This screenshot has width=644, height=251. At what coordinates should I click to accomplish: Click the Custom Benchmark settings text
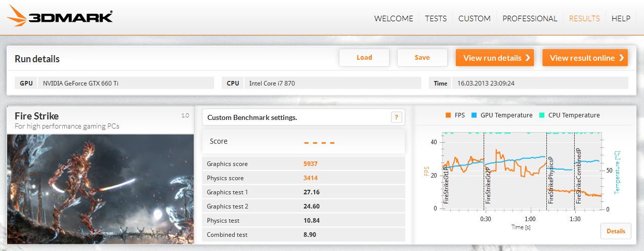252,117
